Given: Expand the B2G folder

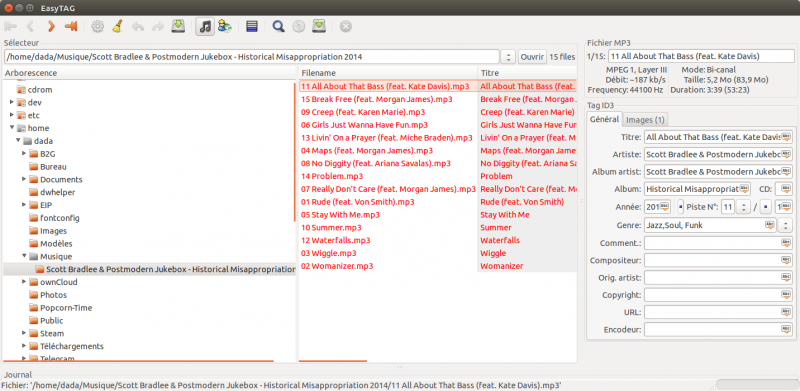Looking at the screenshot, I should pyautogui.click(x=24, y=154).
